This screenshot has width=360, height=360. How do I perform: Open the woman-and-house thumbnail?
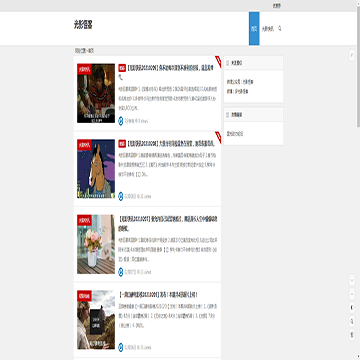click(96, 320)
